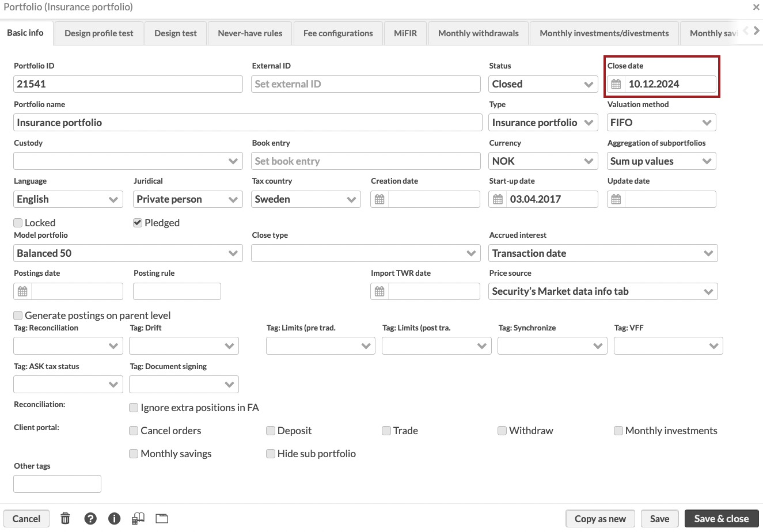This screenshot has width=763, height=532.
Task: Open the Start-up date calendar icon
Action: (498, 199)
